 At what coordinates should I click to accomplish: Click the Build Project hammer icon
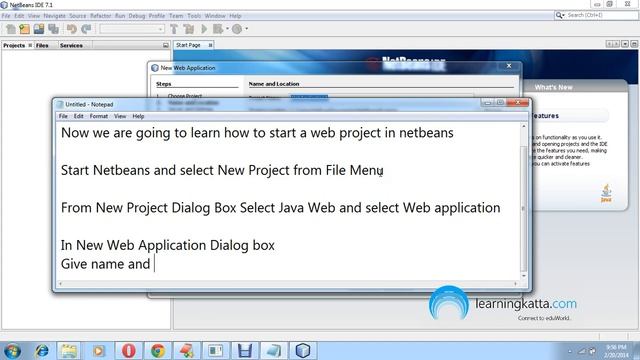[174, 29]
